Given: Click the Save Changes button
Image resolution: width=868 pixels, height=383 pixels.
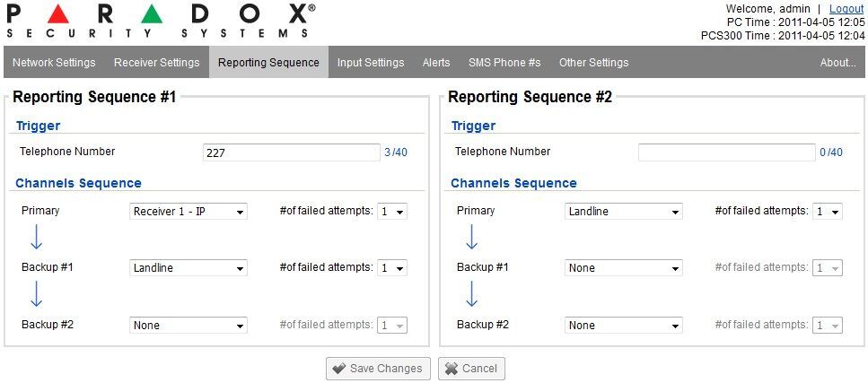Looking at the screenshot, I should (378, 369).
